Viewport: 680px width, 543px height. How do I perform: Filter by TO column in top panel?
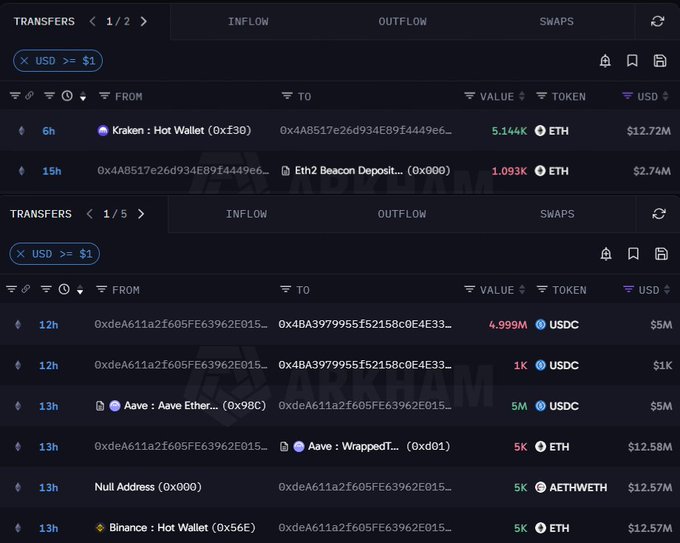coord(287,96)
